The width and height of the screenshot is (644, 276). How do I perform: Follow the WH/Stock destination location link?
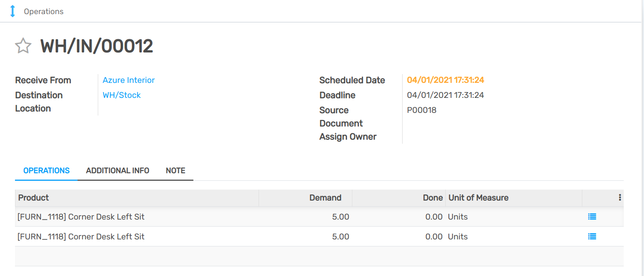pyautogui.click(x=122, y=95)
